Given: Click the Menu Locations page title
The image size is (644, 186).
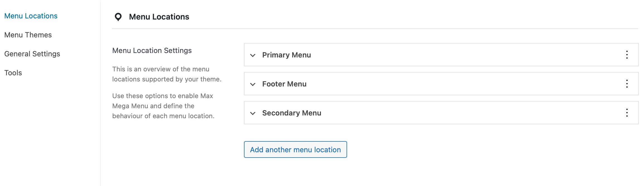Looking at the screenshot, I should point(159,17).
